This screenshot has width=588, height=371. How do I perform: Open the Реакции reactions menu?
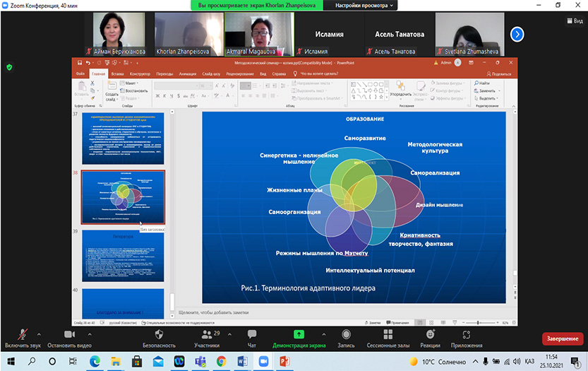(x=430, y=334)
